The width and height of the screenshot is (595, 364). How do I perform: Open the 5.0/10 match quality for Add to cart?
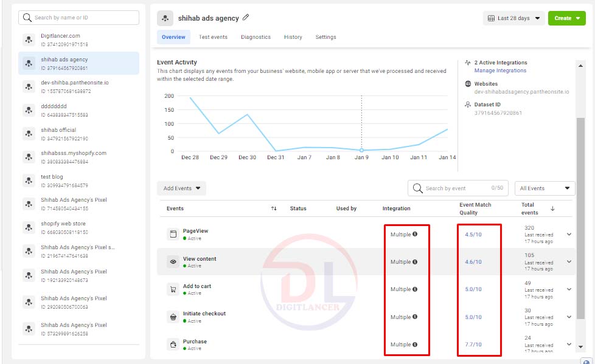point(473,289)
